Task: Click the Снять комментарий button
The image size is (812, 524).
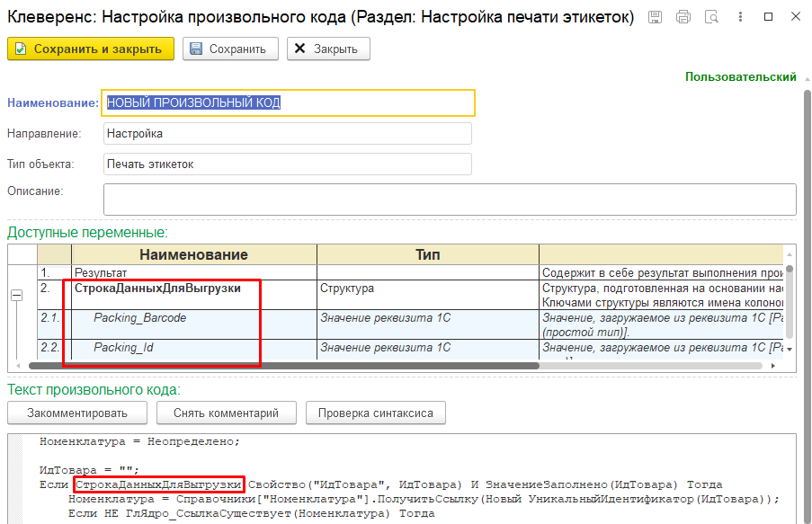Action: [x=227, y=413]
